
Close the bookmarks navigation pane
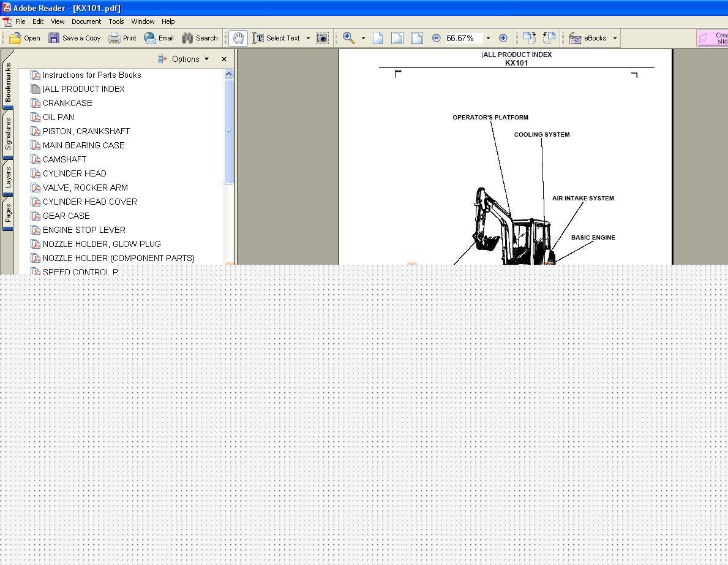coord(223,59)
